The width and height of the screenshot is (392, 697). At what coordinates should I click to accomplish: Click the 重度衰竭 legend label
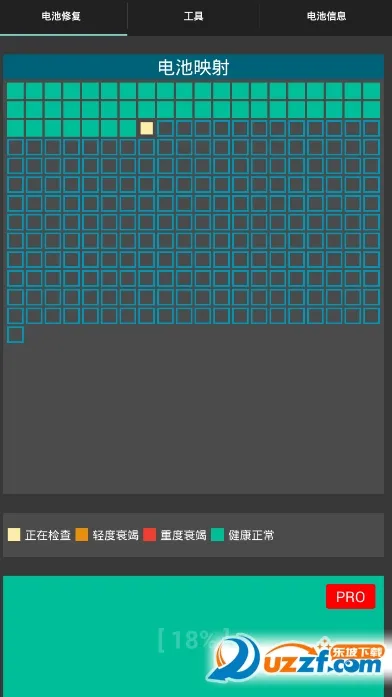click(184, 535)
